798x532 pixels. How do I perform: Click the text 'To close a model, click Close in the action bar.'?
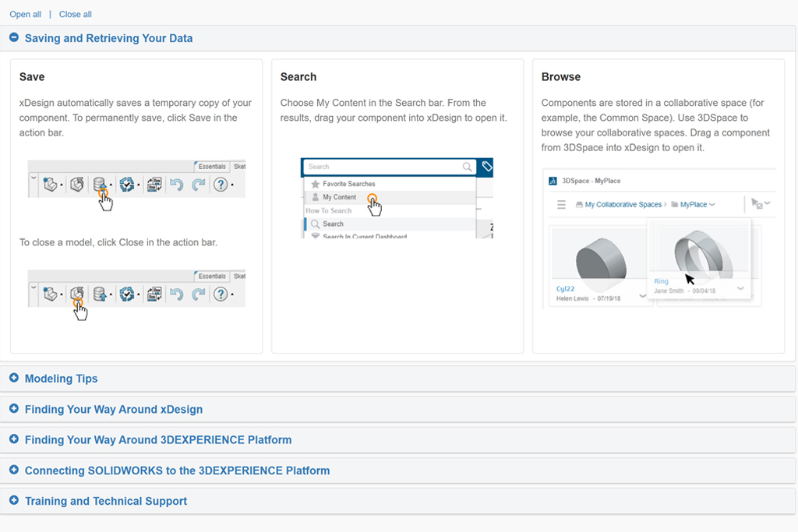click(118, 242)
